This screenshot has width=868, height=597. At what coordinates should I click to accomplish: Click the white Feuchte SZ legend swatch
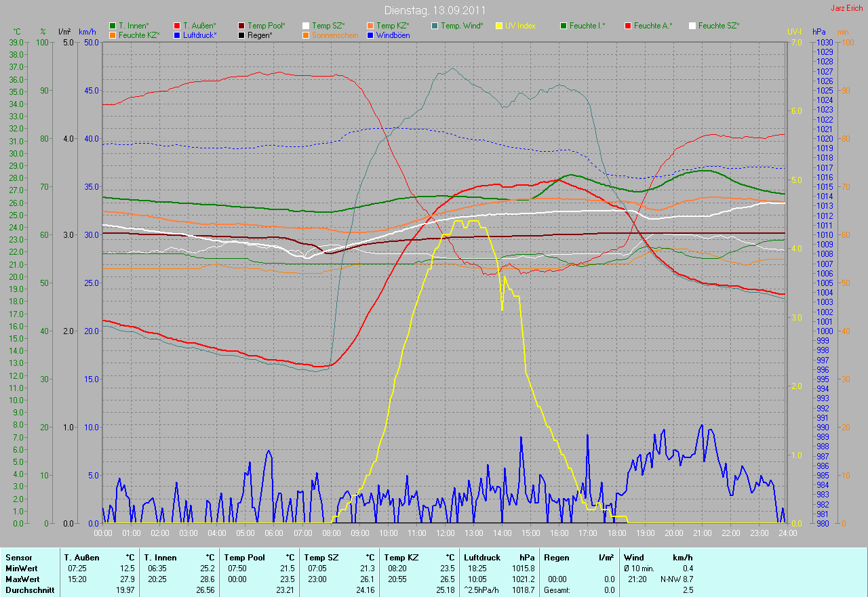pyautogui.click(x=693, y=26)
